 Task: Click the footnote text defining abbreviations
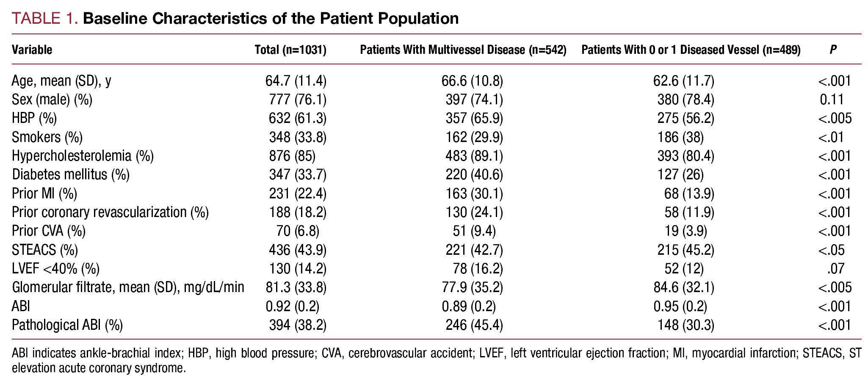coord(436,360)
